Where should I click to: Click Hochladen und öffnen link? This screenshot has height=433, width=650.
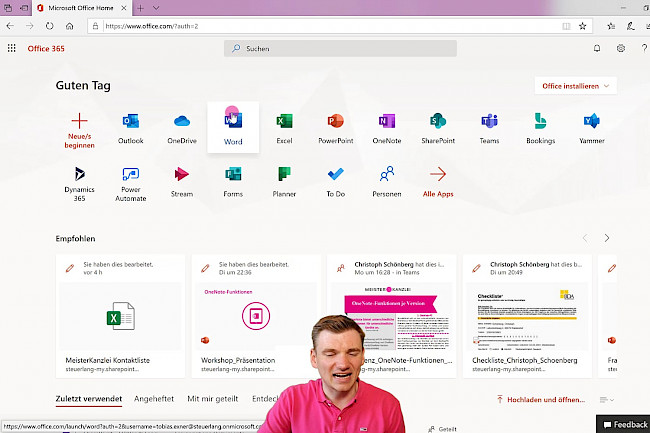coord(541,400)
